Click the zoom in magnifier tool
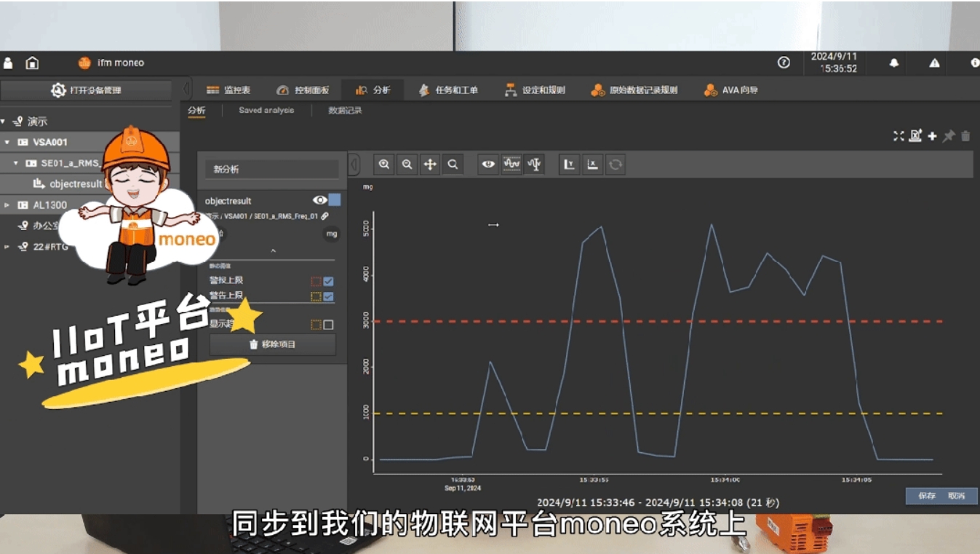The width and height of the screenshot is (980, 554). (x=384, y=165)
